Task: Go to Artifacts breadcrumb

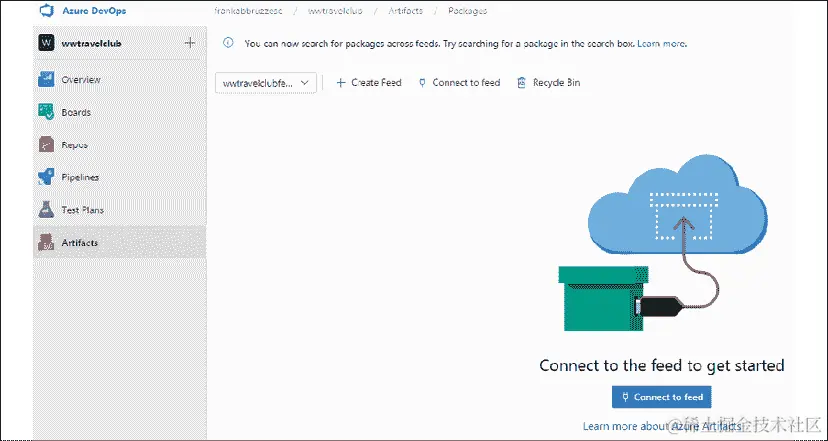Action: tap(406, 11)
